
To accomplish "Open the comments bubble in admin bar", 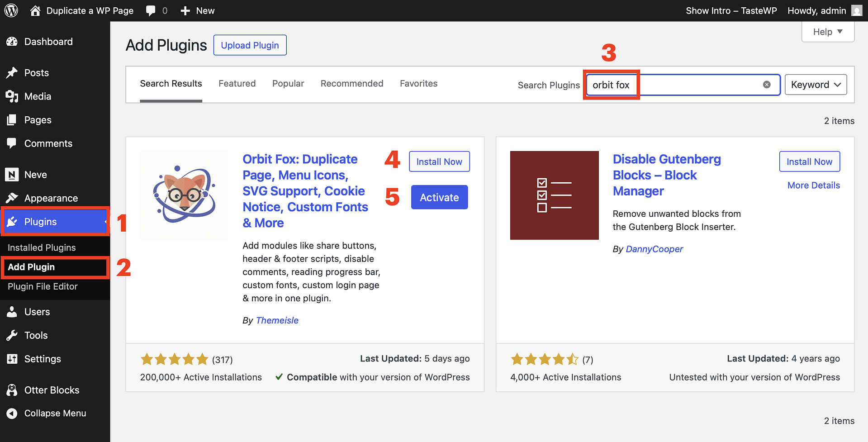I will 151,11.
